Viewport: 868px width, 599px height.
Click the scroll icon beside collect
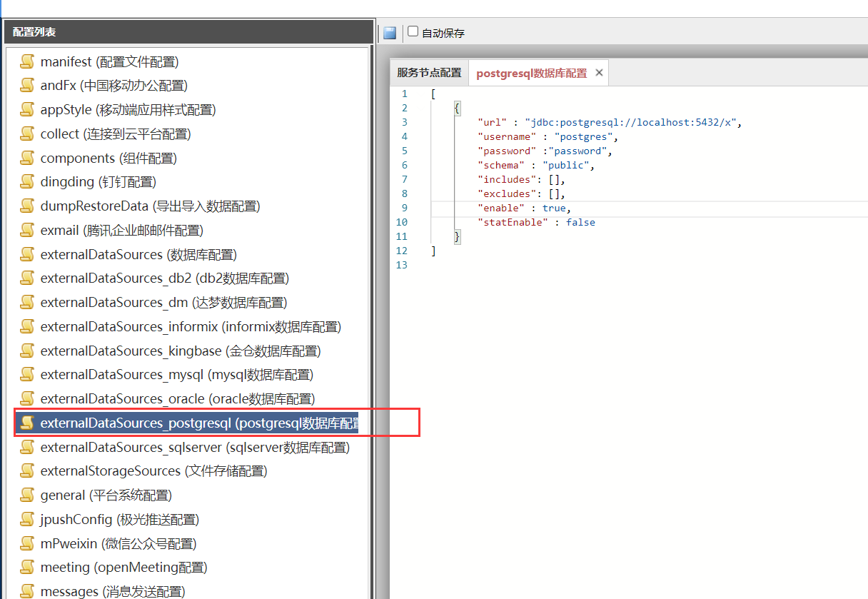coord(27,134)
